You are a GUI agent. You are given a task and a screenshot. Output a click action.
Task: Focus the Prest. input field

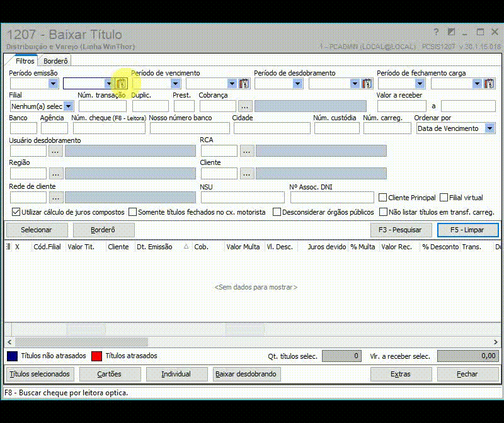(184, 106)
